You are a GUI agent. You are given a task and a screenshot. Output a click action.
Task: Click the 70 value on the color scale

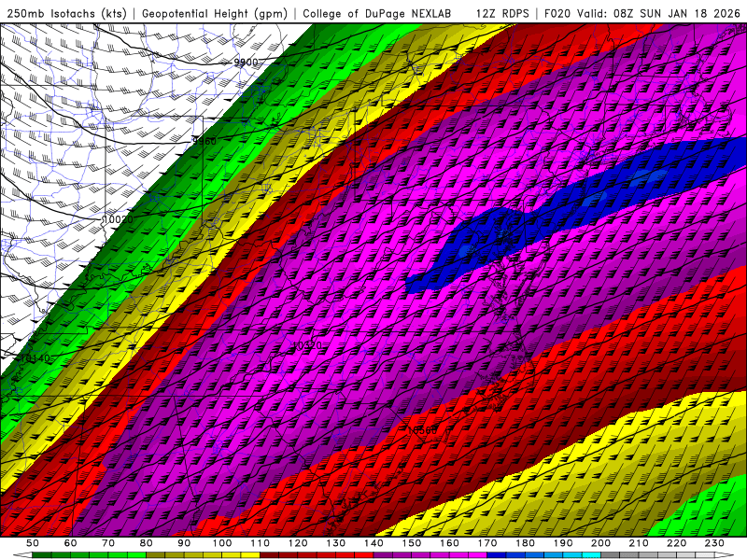pos(108,543)
